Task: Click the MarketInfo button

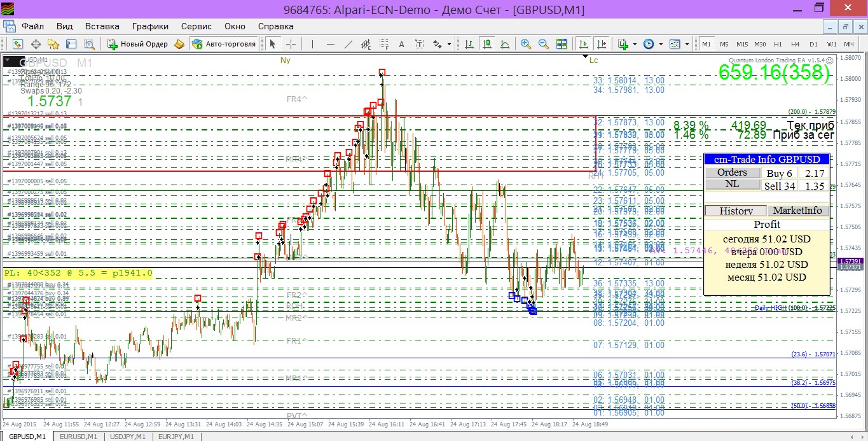Action: [797, 211]
